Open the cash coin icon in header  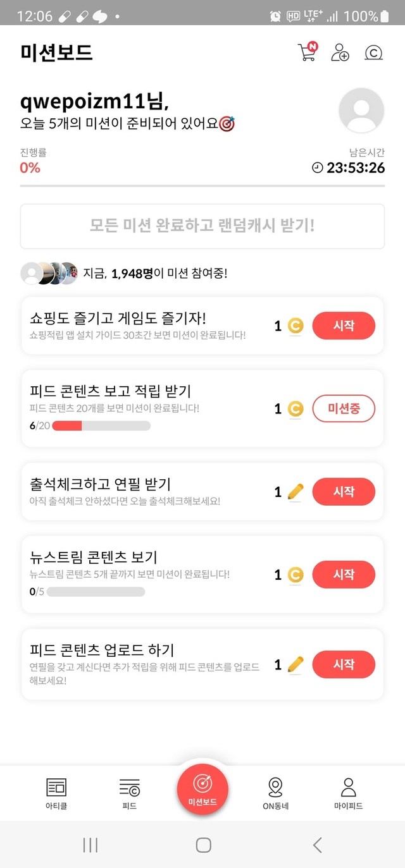[374, 53]
